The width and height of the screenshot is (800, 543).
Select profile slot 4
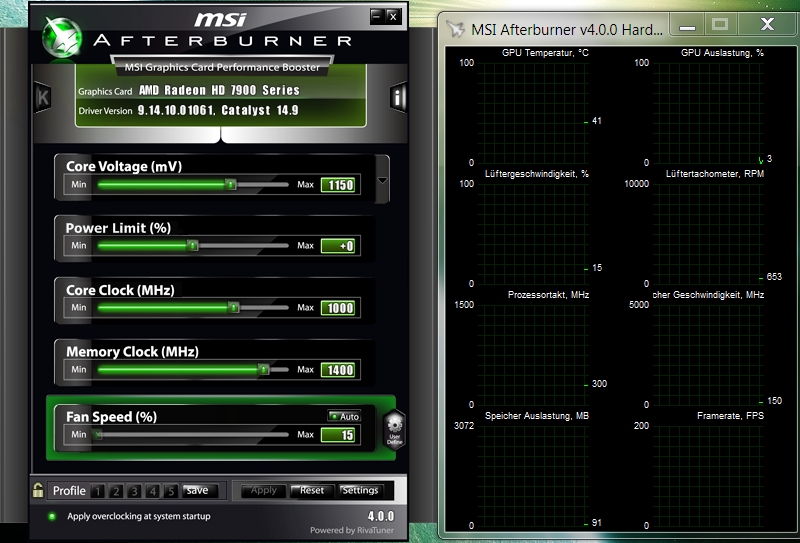tap(153, 491)
